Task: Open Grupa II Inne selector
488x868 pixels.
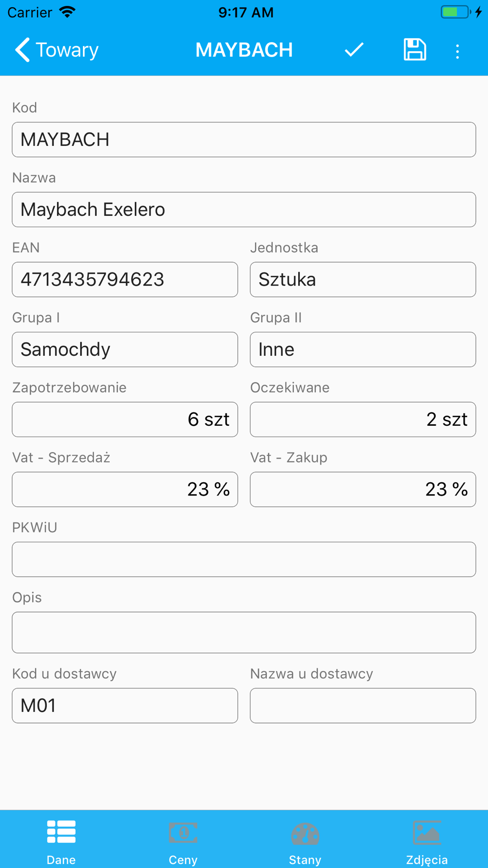Action: click(363, 350)
